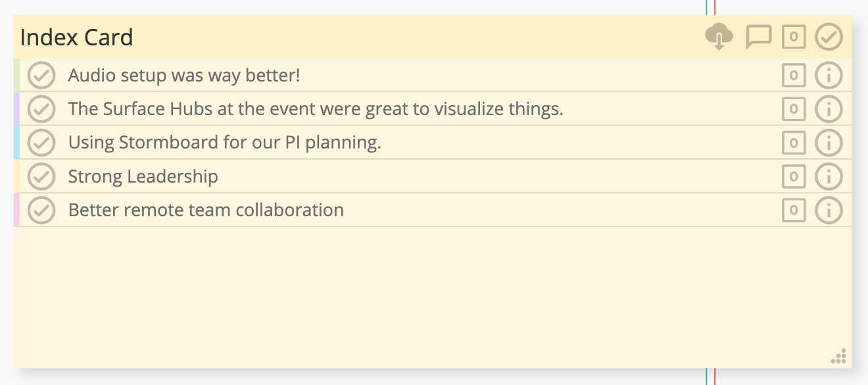Show info for Stormboard PI planning item
The width and height of the screenshot is (868, 385).
click(829, 143)
